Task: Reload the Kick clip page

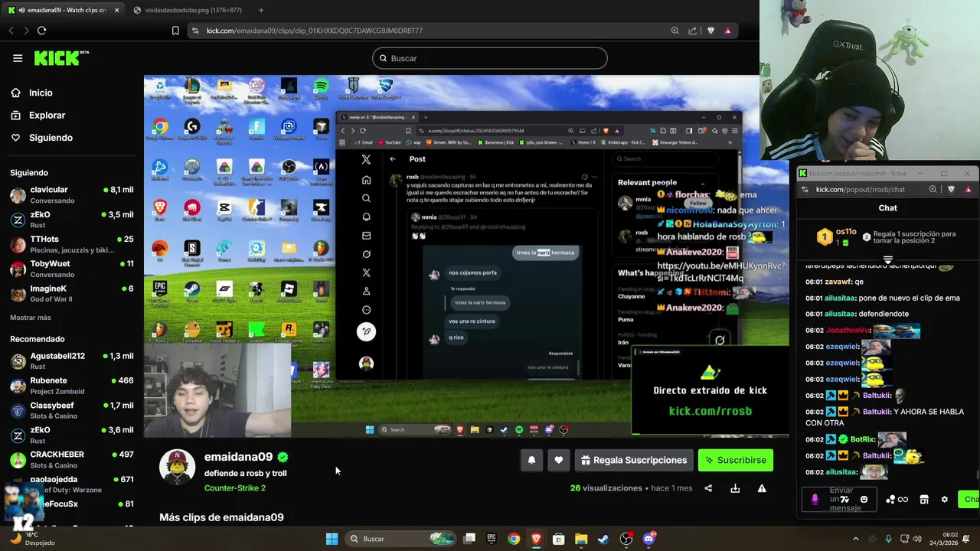Action: [41, 31]
